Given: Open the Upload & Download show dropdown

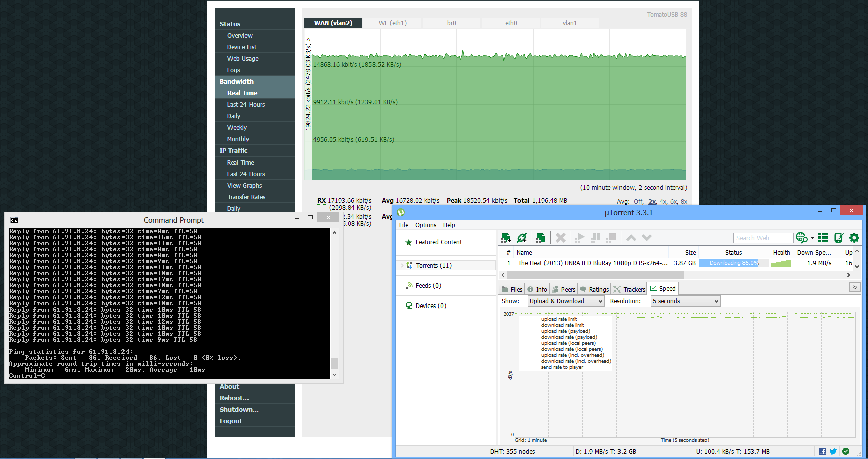Looking at the screenshot, I should coord(565,301).
